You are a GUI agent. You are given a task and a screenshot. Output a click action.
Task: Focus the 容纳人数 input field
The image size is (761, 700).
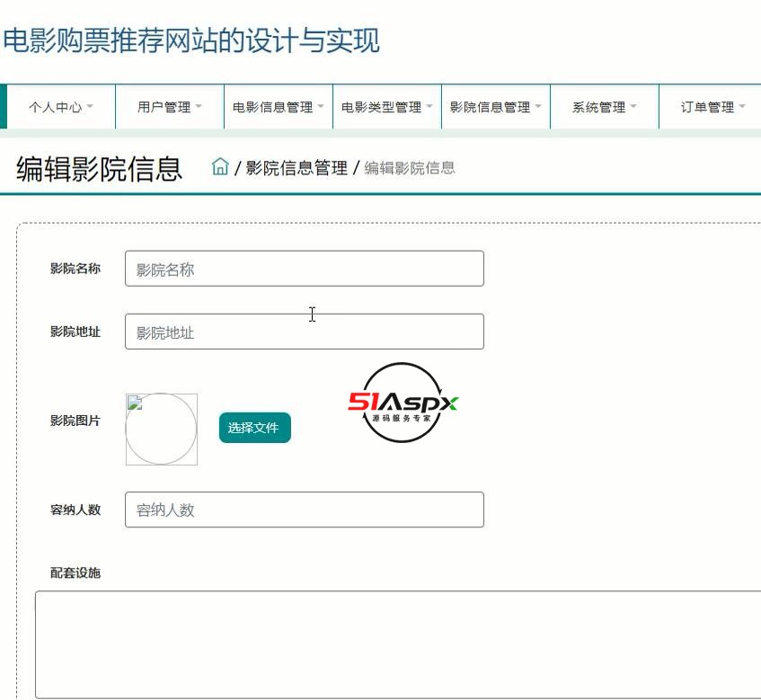[x=305, y=509]
